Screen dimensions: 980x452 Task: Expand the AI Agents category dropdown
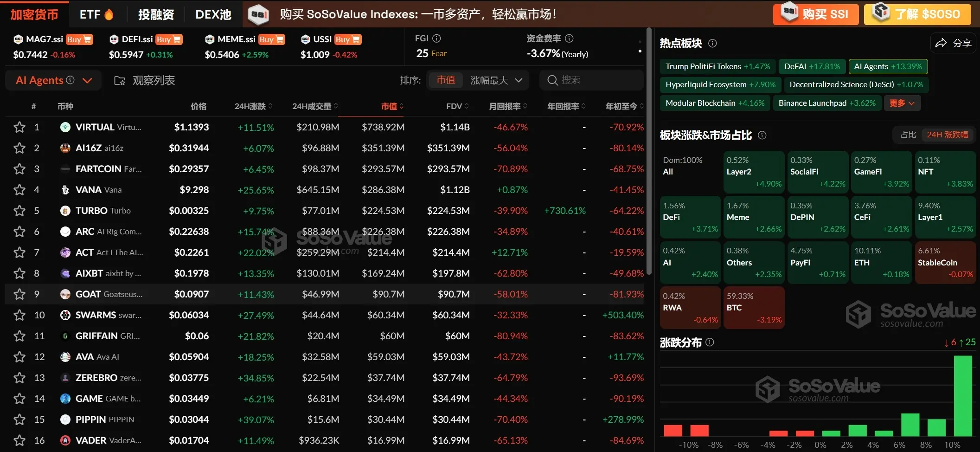(87, 81)
